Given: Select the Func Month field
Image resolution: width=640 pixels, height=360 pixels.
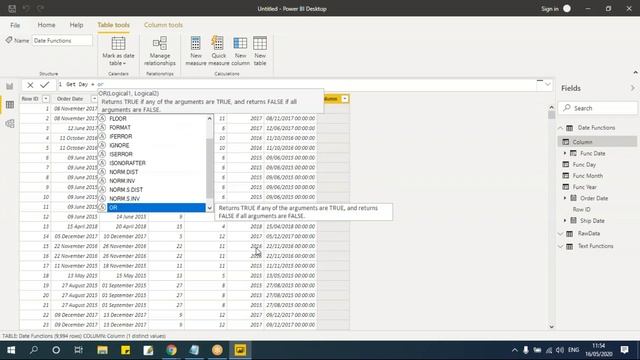Looking at the screenshot, I should tap(587, 176).
